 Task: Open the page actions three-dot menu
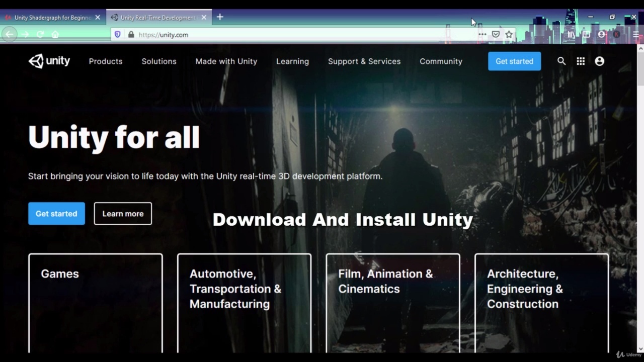(482, 35)
